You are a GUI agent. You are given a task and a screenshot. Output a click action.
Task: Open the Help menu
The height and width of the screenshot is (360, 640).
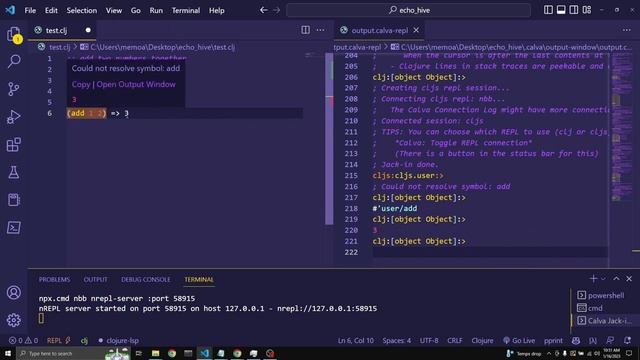(217, 10)
